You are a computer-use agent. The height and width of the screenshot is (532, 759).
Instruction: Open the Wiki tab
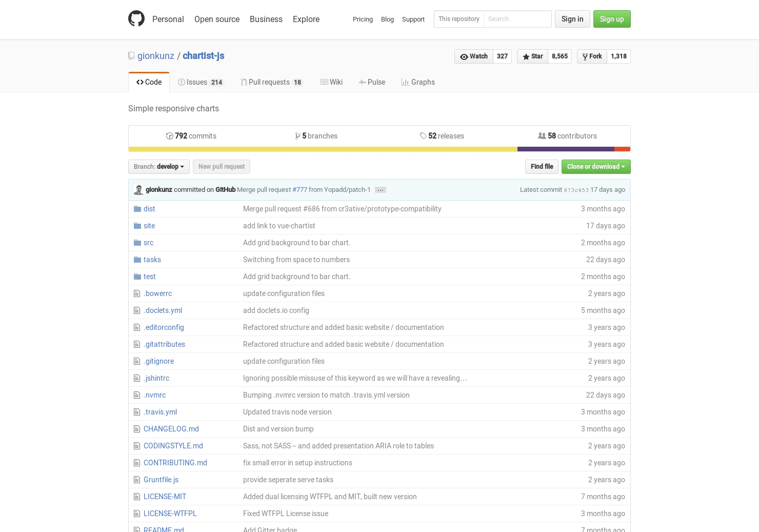[331, 82]
